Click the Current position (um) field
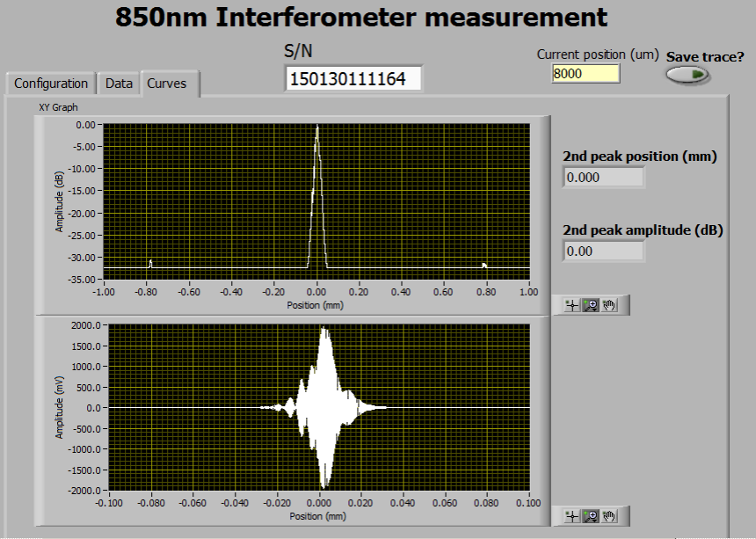This screenshot has width=756, height=539. (x=585, y=74)
